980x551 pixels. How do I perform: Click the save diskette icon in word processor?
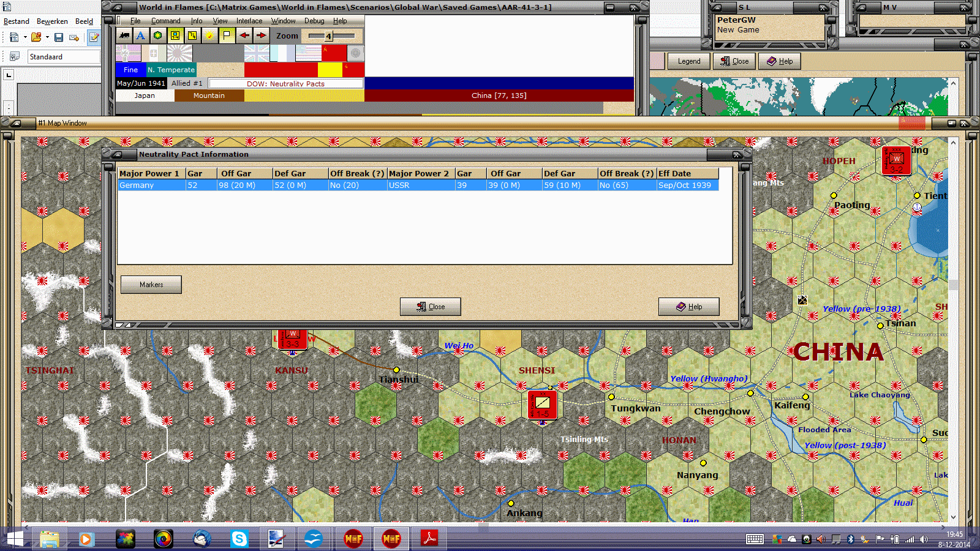click(x=59, y=37)
